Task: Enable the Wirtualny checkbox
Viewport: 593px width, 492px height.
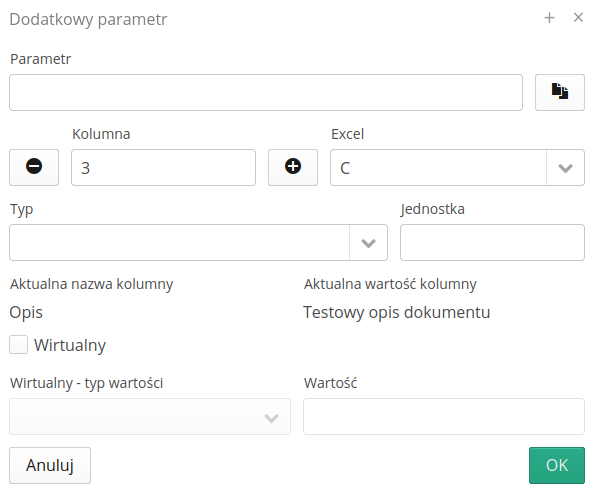Action: click(x=19, y=345)
